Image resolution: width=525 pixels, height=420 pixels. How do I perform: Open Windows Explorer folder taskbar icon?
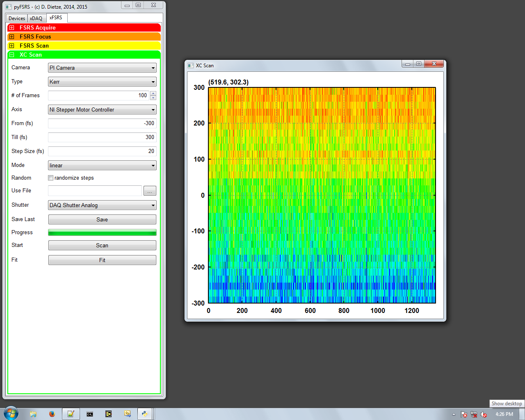[x=33, y=414]
